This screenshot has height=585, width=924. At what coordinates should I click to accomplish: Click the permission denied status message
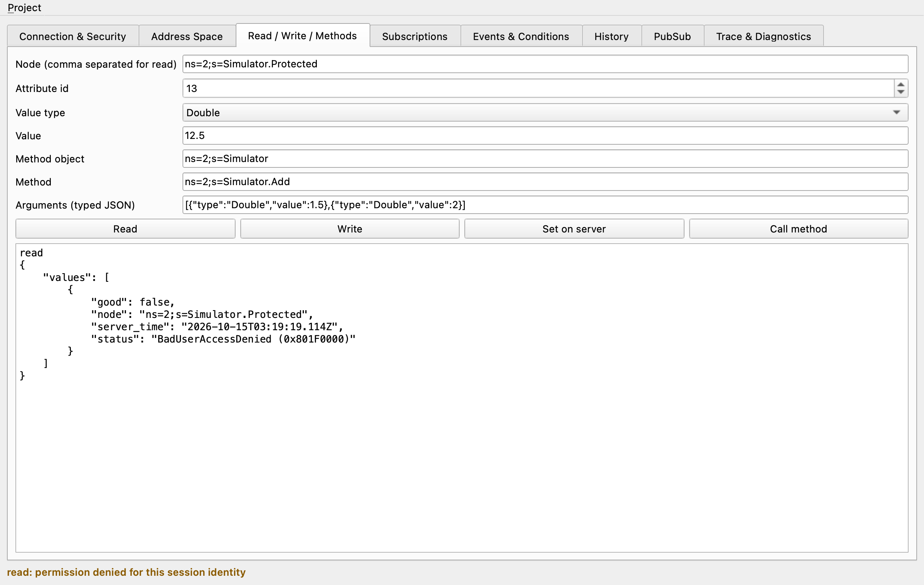coord(126,572)
